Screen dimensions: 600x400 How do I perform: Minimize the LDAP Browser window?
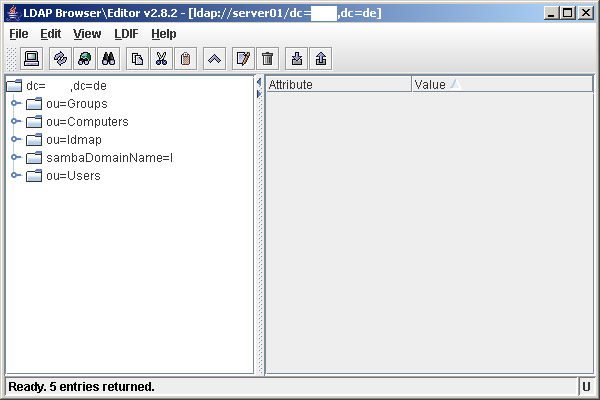[x=551, y=13]
